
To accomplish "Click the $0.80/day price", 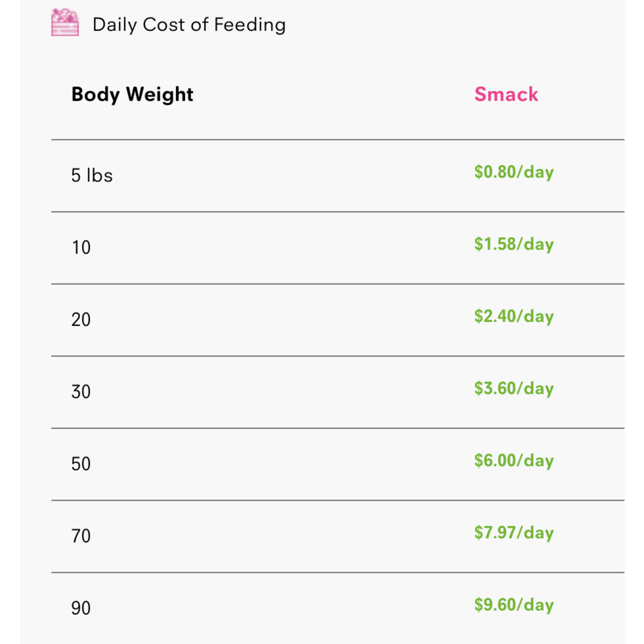I will (514, 172).
